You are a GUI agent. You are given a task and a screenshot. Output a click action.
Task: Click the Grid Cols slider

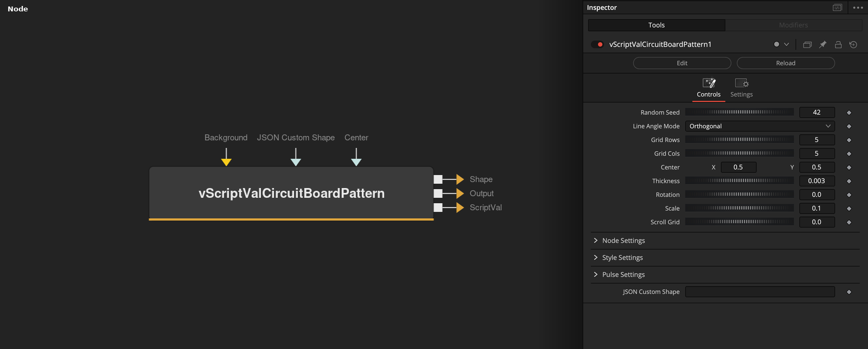click(x=739, y=153)
